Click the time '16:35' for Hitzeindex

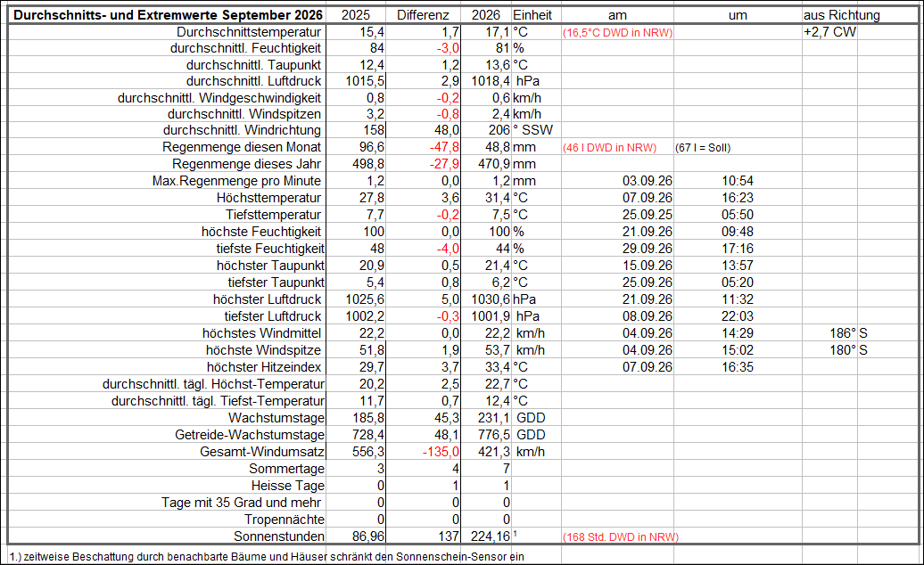(x=738, y=367)
